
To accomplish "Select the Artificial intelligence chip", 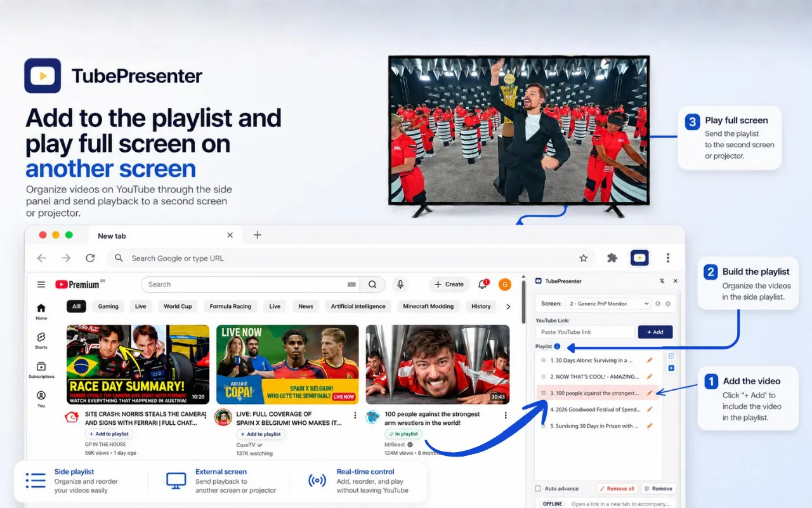I will coord(358,306).
